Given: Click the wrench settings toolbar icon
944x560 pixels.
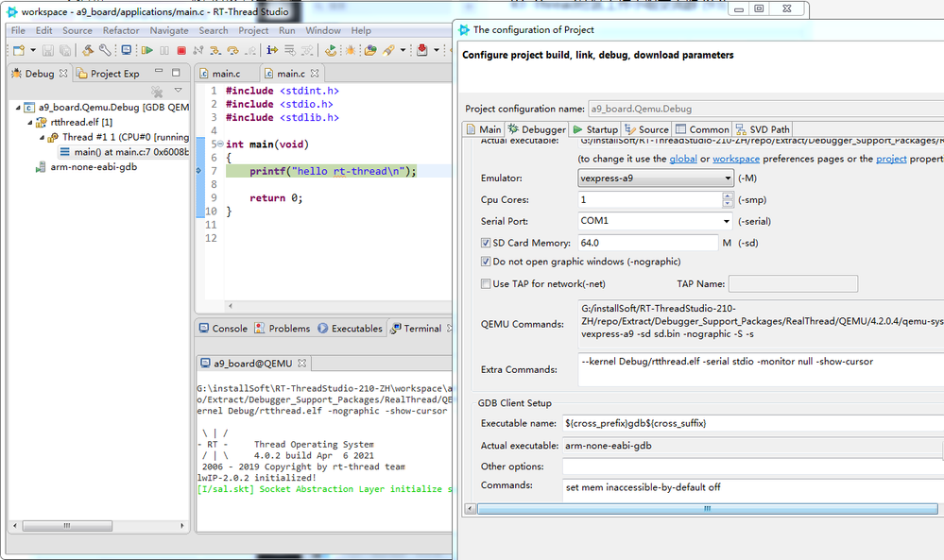Looking at the screenshot, I should (x=105, y=51).
